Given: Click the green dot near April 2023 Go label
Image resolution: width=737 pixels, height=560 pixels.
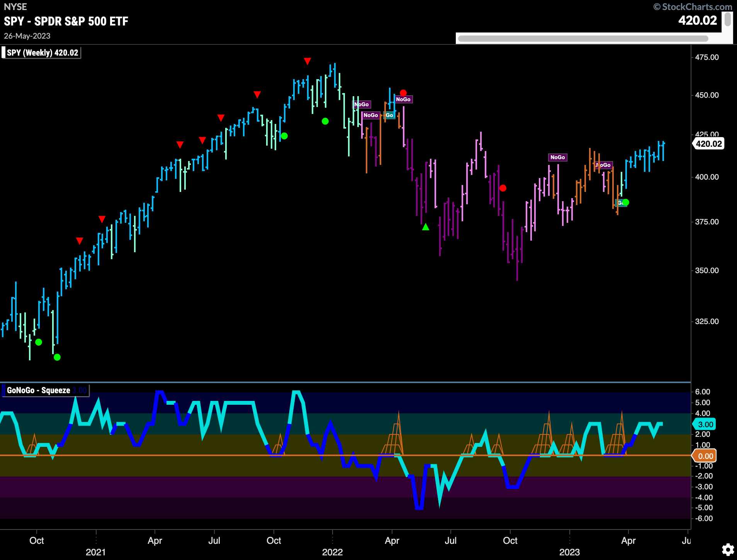Looking at the screenshot, I should [x=626, y=202].
